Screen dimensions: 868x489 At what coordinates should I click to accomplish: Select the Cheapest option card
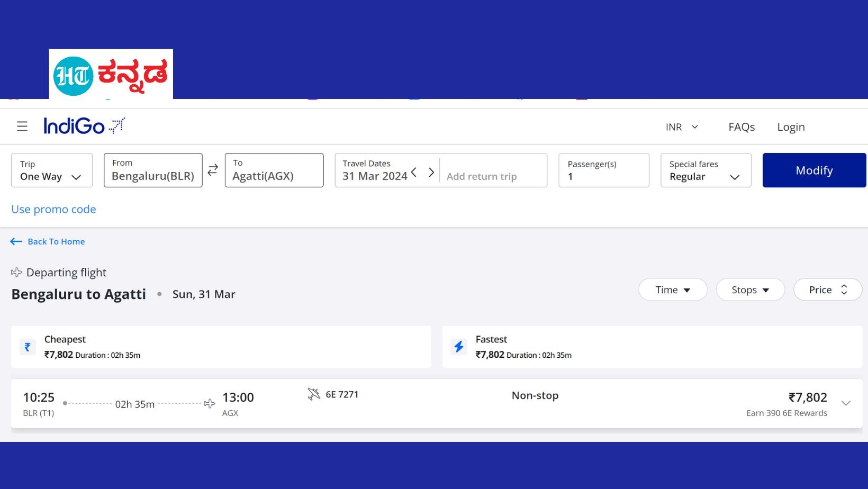pos(221,347)
